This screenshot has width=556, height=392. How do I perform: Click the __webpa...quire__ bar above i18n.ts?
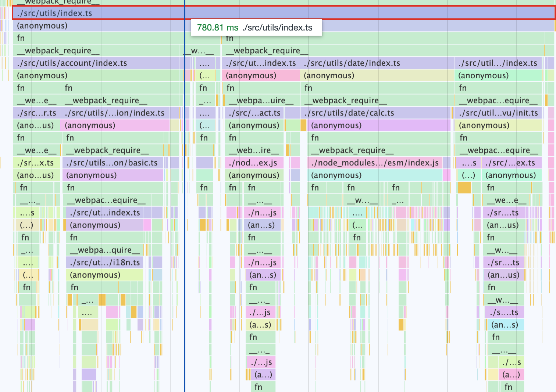(105, 250)
